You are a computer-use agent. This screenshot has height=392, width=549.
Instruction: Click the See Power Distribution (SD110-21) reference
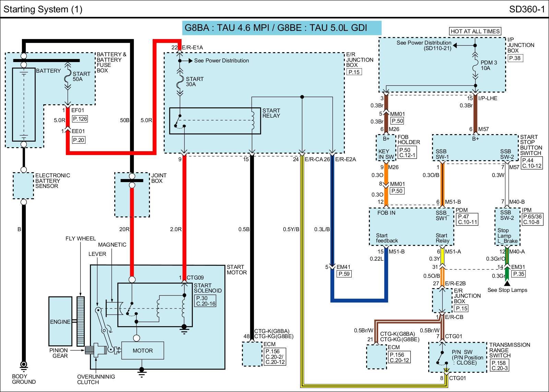[423, 45]
